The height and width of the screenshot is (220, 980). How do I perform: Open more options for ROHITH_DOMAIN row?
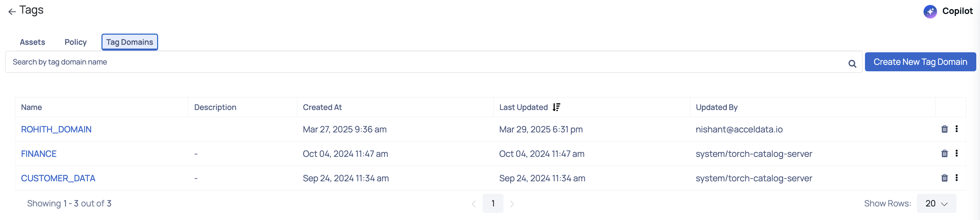(x=956, y=129)
